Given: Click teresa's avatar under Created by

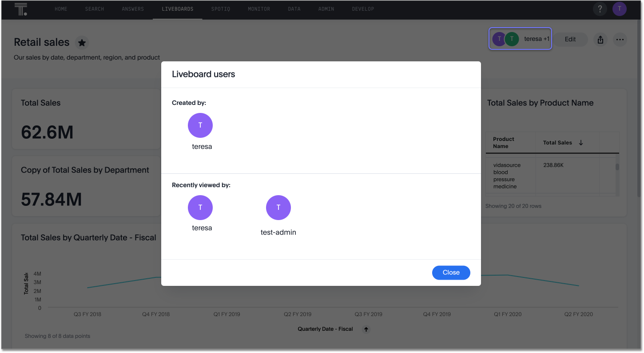Looking at the screenshot, I should [x=200, y=125].
